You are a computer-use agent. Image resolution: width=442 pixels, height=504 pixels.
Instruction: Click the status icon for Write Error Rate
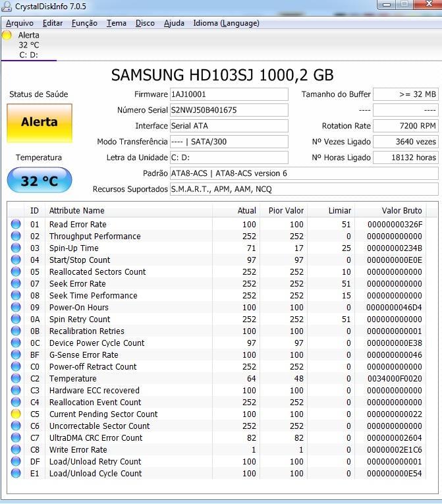click(16, 449)
